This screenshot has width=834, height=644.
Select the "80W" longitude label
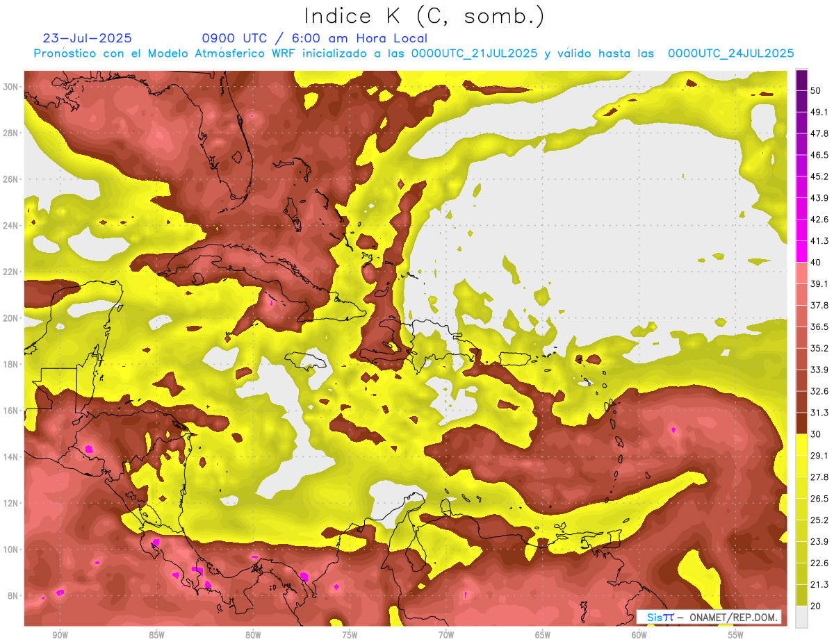pos(253,635)
